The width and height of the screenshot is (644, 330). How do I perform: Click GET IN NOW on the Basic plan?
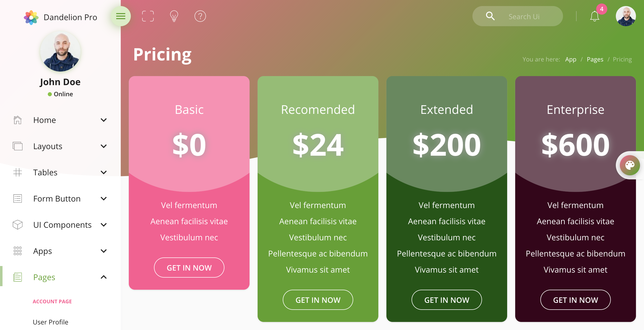[x=189, y=268]
